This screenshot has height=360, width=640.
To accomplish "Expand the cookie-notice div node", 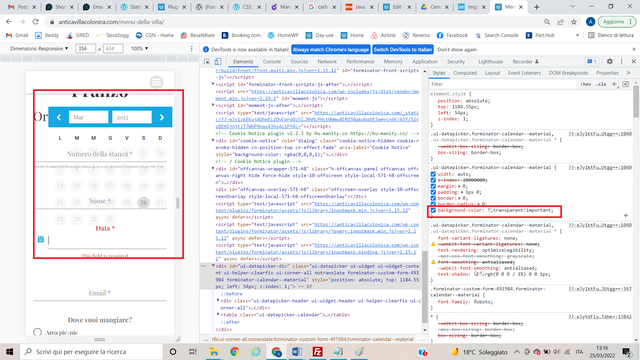I will [x=213, y=140].
